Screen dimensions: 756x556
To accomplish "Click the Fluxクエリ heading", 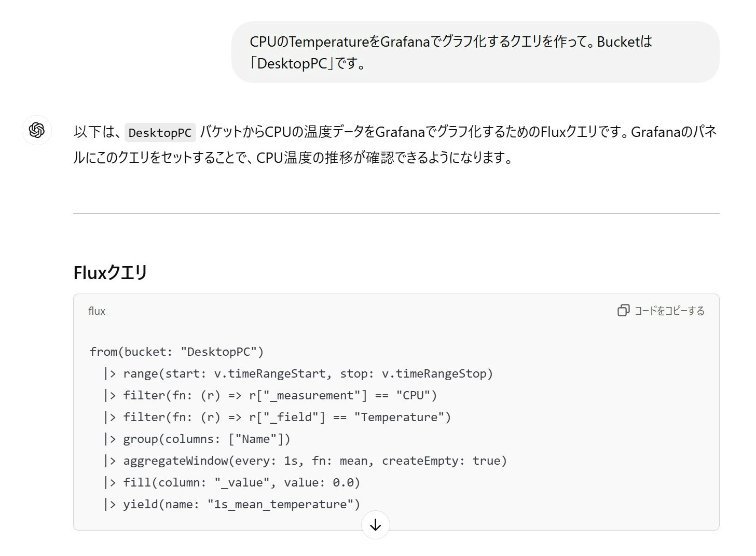I will tap(111, 272).
